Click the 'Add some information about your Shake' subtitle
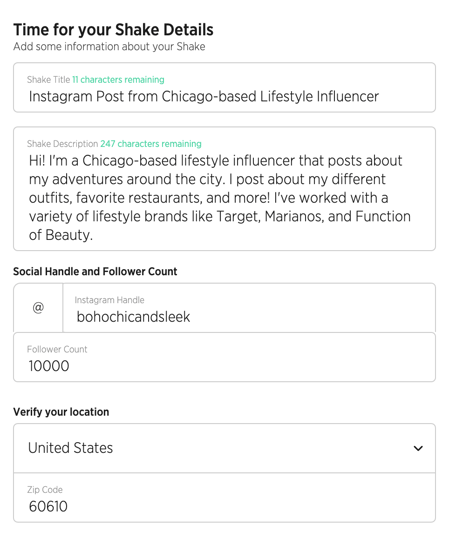 click(109, 46)
